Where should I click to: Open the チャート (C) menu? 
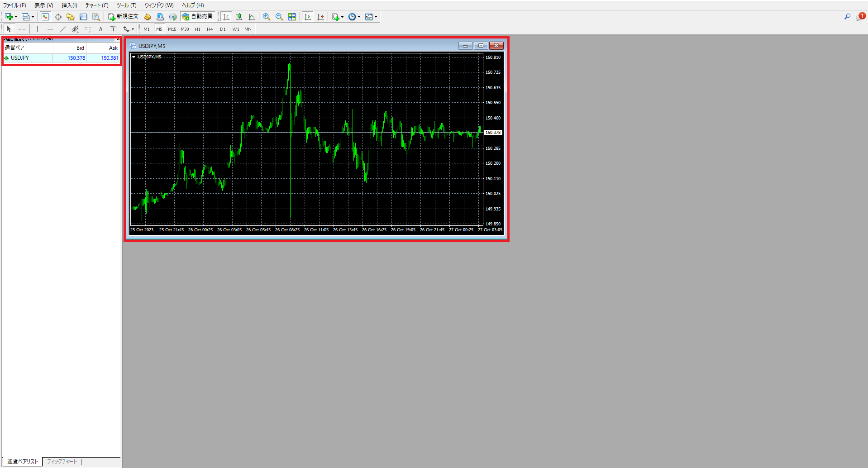pos(96,5)
